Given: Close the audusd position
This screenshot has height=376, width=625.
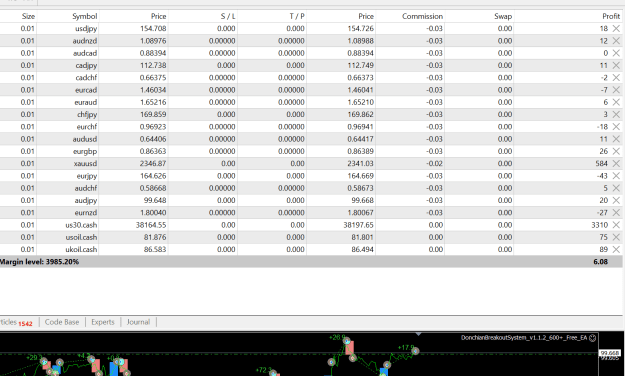Looking at the screenshot, I should tap(616, 139).
